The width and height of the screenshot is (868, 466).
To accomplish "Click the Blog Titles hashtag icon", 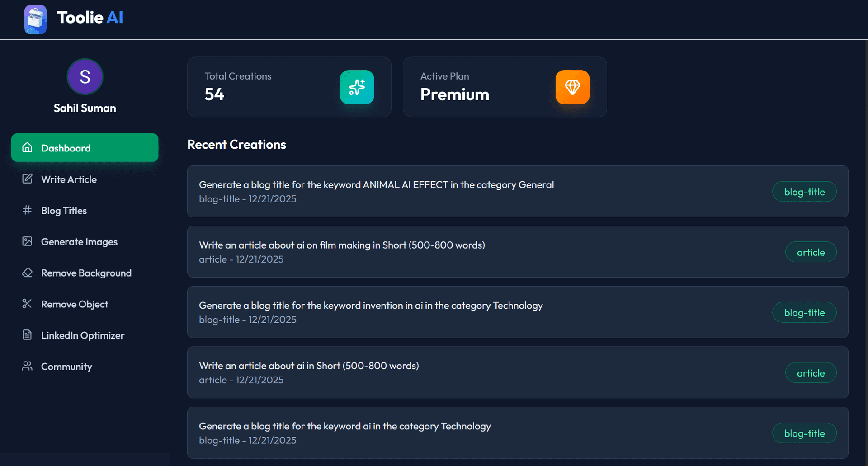I will [x=27, y=210].
